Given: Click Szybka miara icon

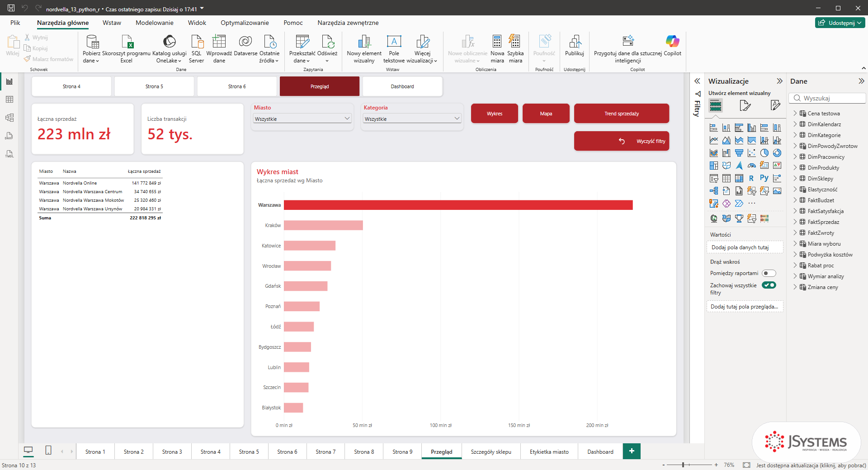Looking at the screenshot, I should click(515, 49).
